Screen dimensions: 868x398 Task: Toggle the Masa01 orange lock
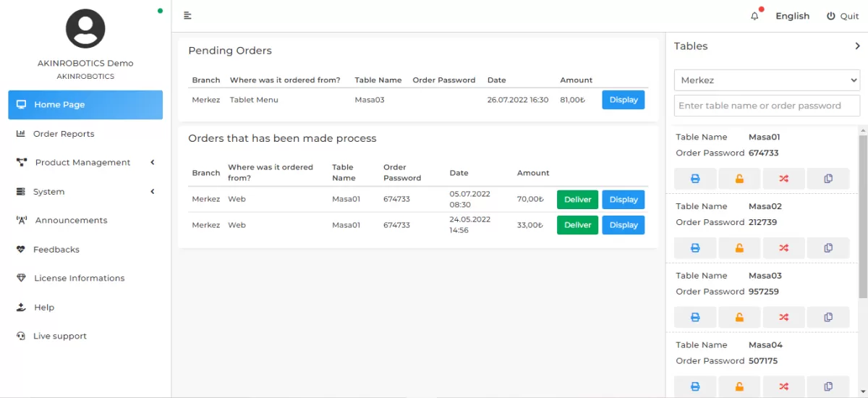739,179
